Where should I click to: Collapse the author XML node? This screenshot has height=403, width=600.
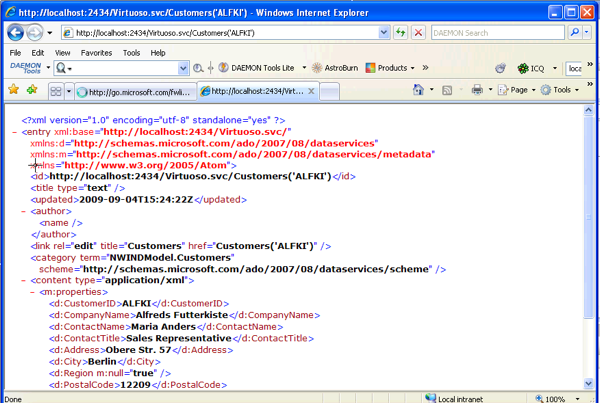[25, 211]
